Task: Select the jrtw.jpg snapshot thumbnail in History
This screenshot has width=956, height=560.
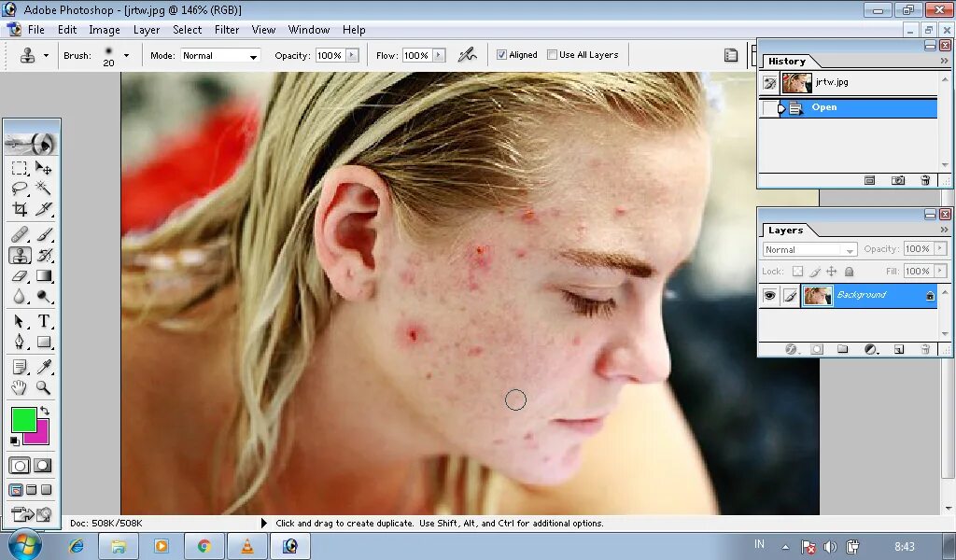Action: point(797,83)
